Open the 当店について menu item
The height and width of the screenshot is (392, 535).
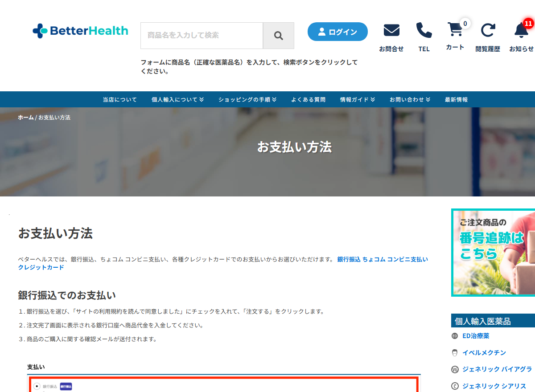[x=120, y=100]
